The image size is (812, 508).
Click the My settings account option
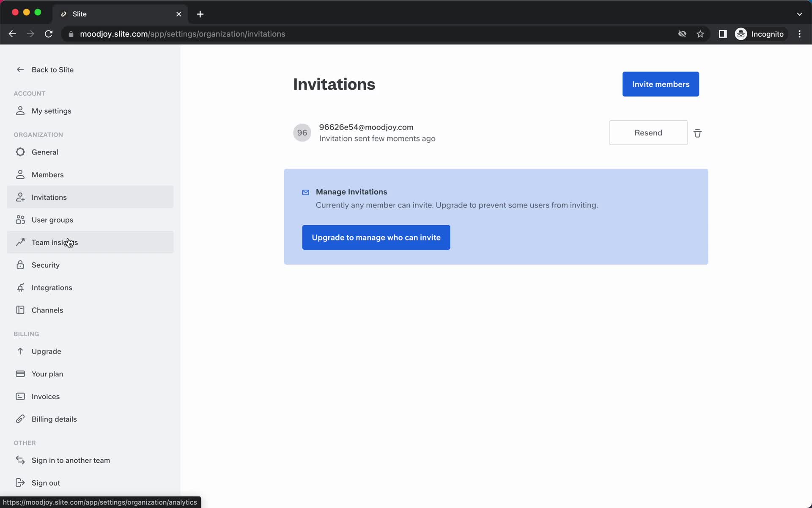[x=52, y=110]
